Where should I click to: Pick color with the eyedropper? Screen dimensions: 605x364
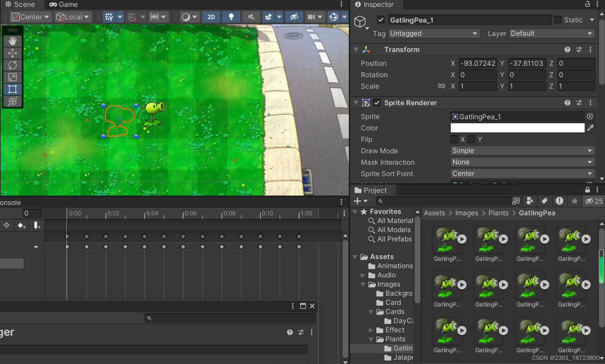pyautogui.click(x=590, y=128)
